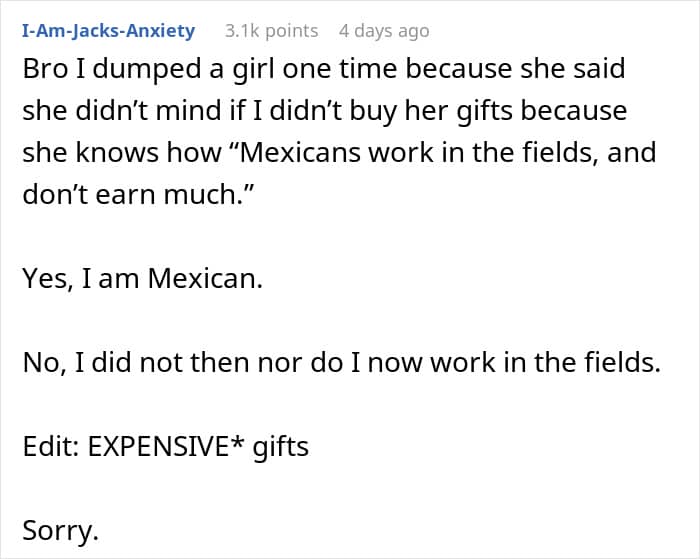The width and height of the screenshot is (700, 559).
Task: Click the 4 days ago timestamp
Action: pyautogui.click(x=384, y=31)
